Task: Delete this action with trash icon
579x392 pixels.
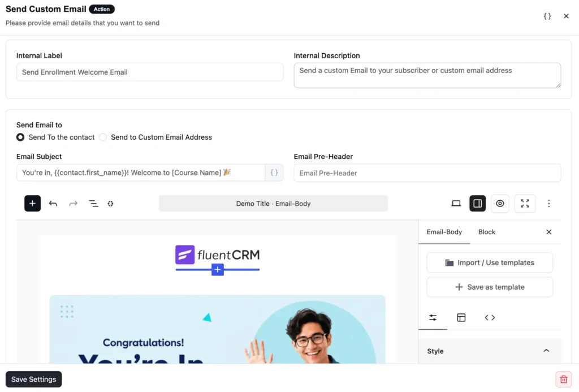Action: [x=564, y=379]
